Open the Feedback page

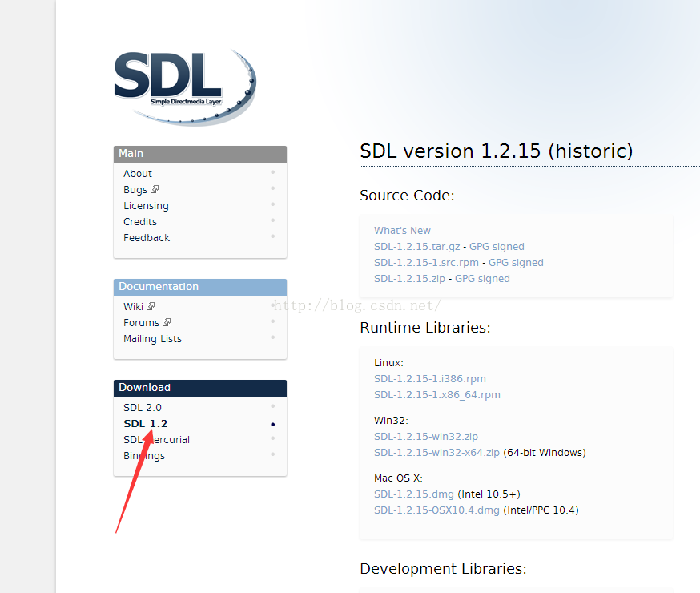pyautogui.click(x=147, y=237)
